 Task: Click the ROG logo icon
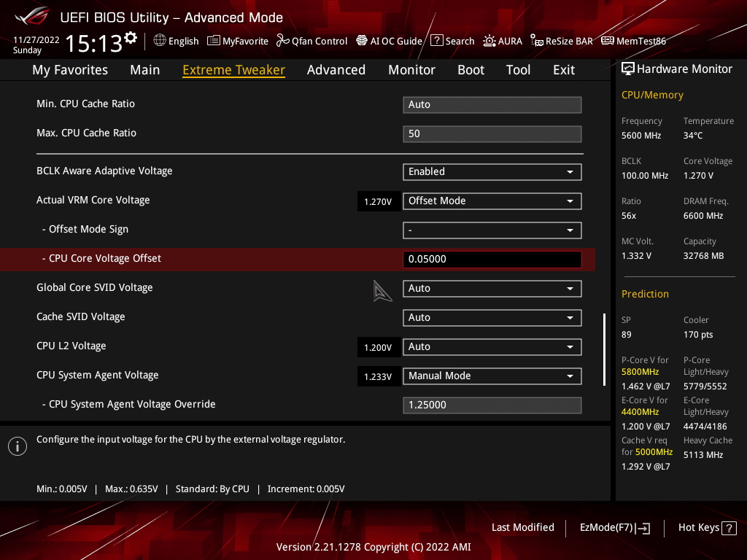tap(31, 16)
